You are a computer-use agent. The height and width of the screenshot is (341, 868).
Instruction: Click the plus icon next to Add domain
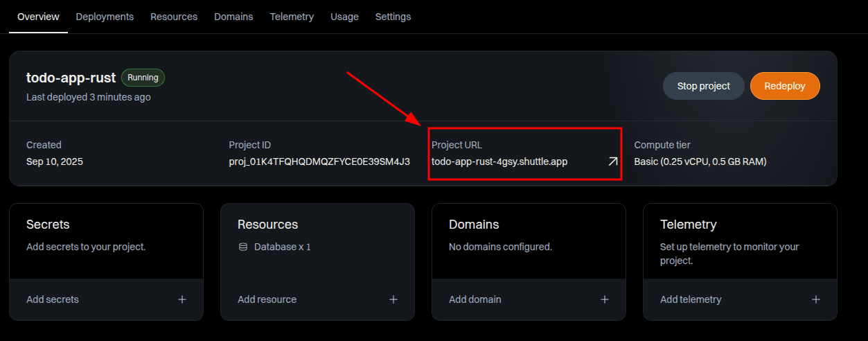click(605, 299)
